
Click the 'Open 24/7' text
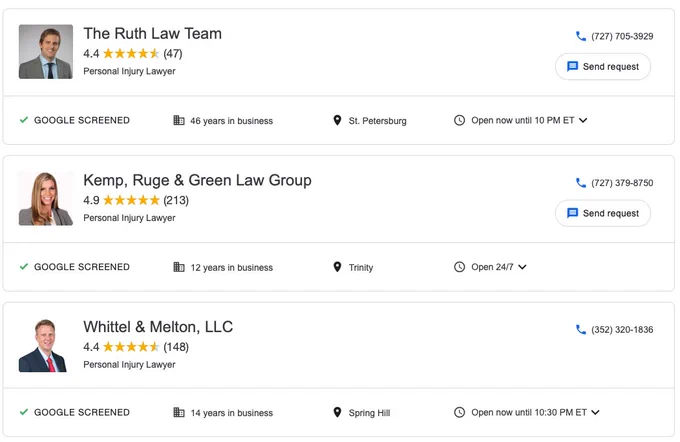[x=492, y=267]
